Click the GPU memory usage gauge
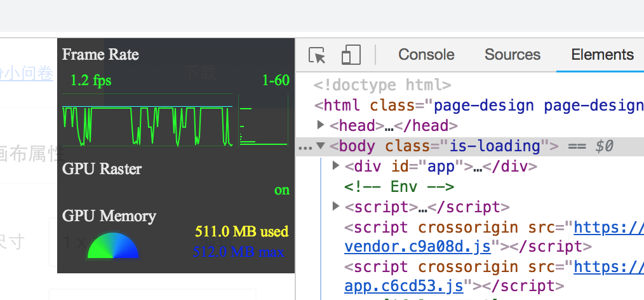 [x=113, y=246]
